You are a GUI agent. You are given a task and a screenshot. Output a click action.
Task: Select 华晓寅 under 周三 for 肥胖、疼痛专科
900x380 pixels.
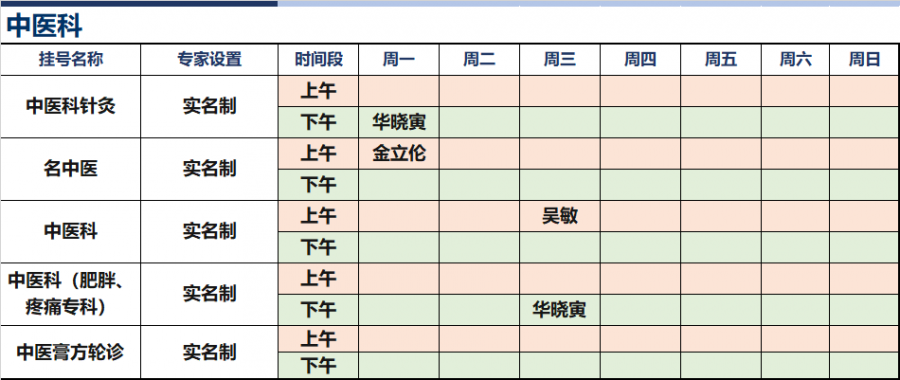pyautogui.click(x=560, y=310)
